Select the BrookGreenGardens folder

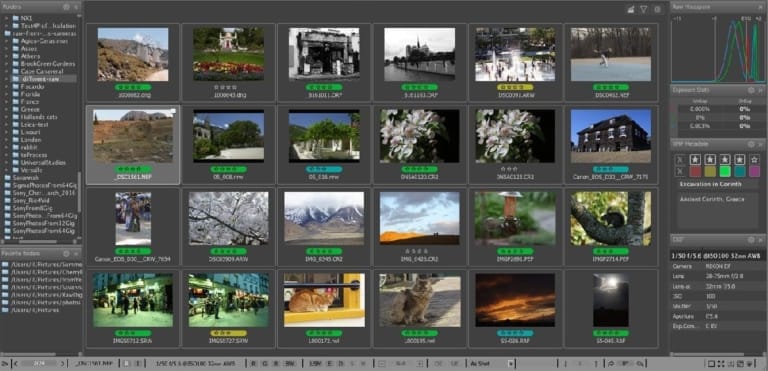pos(48,64)
